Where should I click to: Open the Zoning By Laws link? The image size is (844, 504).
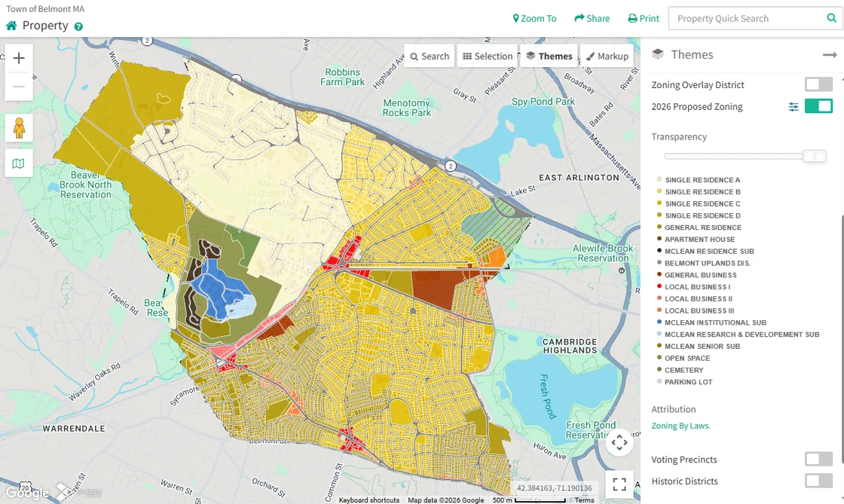coord(681,426)
